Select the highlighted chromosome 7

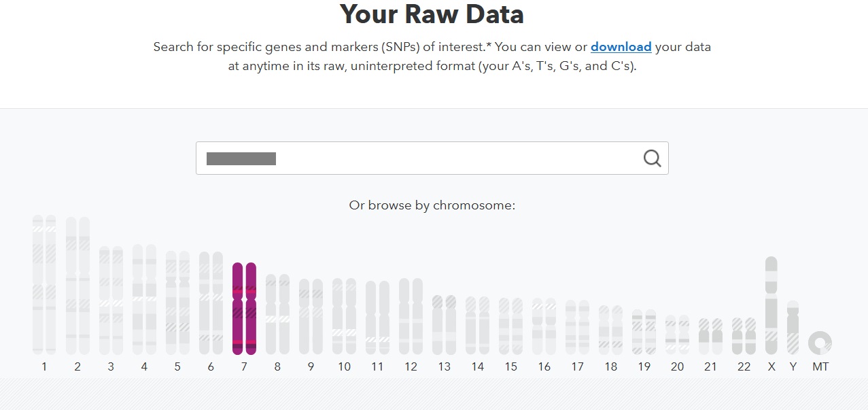click(x=244, y=306)
